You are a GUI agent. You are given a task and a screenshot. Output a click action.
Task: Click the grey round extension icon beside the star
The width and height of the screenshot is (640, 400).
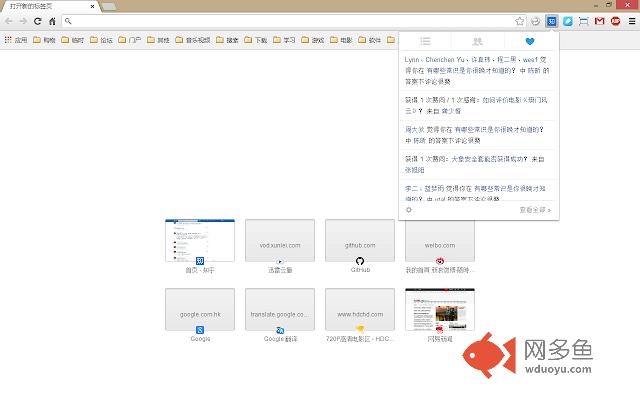click(536, 21)
